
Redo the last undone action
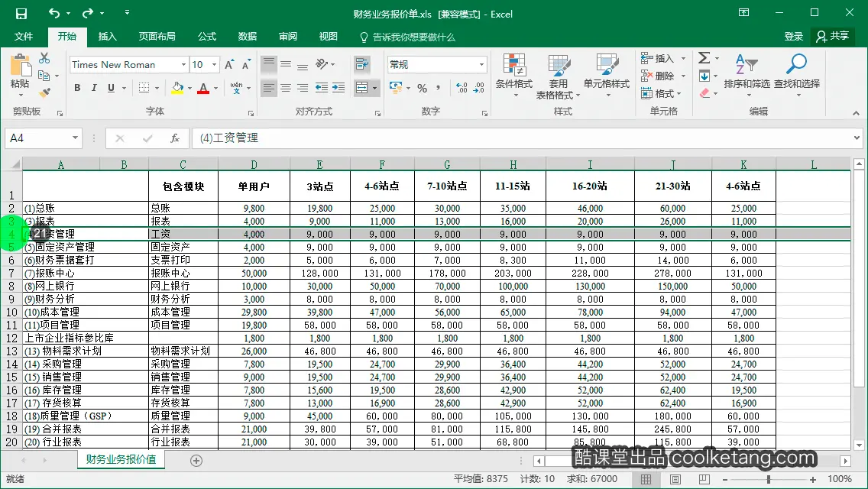[87, 13]
